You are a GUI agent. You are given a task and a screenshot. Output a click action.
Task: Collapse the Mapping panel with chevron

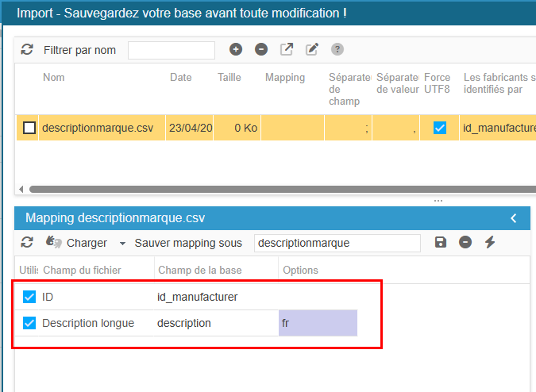[x=514, y=218]
